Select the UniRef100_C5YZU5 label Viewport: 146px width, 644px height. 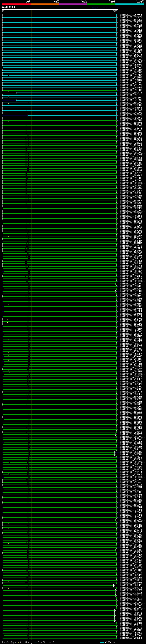click(131, 35)
